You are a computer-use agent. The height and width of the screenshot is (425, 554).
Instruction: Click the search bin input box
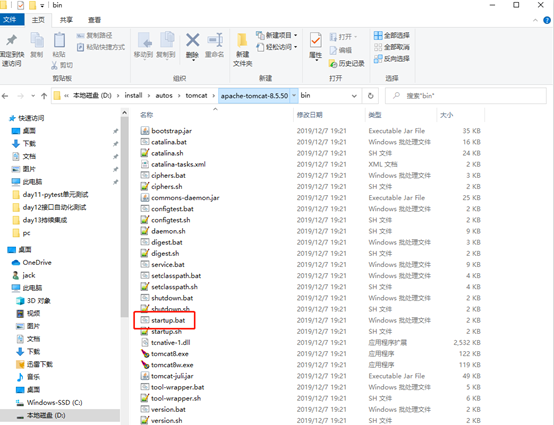[x=466, y=96]
